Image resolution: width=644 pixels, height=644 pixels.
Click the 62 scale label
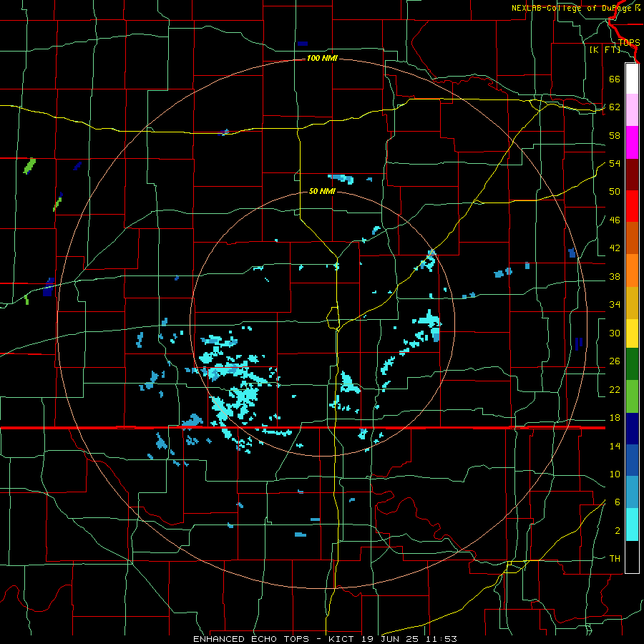pyautogui.click(x=615, y=107)
